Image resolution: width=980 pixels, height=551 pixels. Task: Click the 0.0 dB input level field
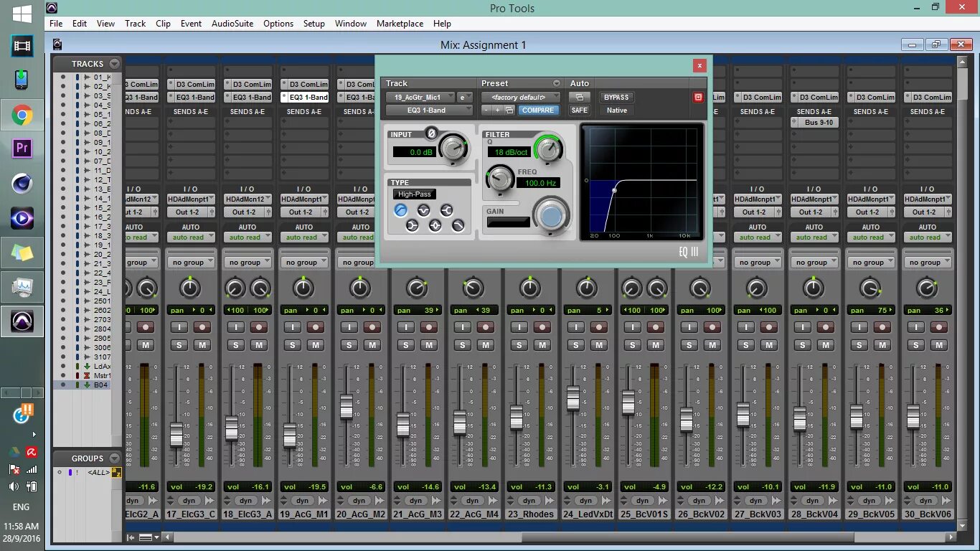coord(414,152)
